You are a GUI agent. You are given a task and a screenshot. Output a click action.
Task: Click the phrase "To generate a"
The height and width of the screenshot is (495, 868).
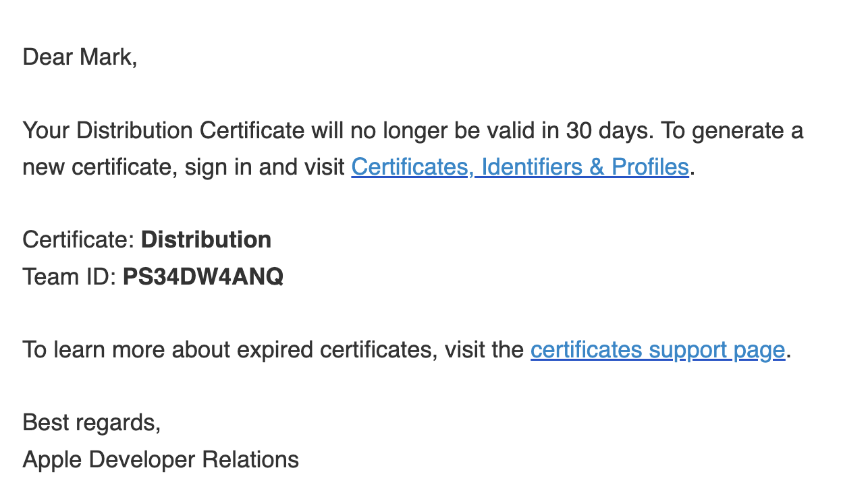(732, 130)
